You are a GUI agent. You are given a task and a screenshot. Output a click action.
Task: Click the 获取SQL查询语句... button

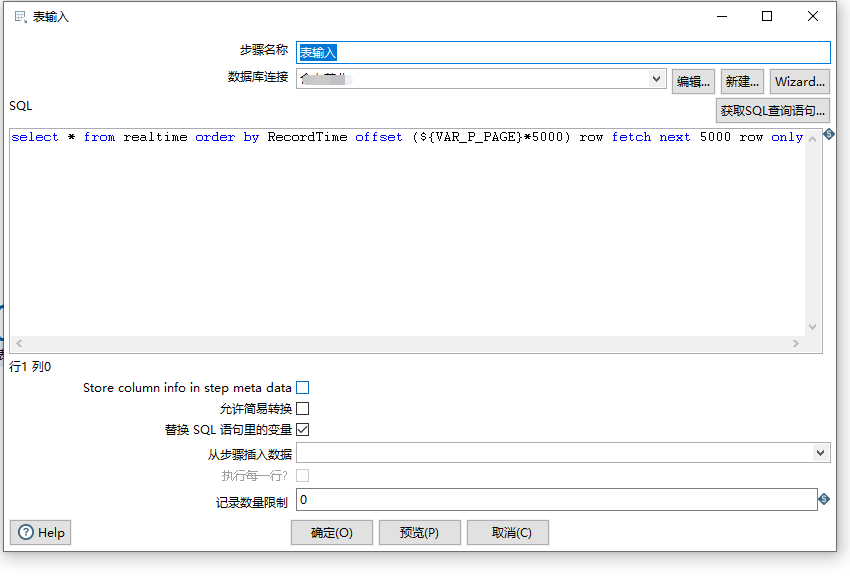pyautogui.click(x=773, y=110)
